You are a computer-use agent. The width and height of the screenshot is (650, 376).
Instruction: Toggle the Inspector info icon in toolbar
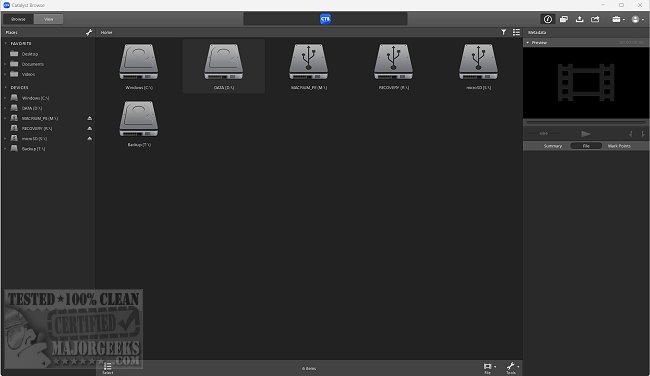pos(548,19)
